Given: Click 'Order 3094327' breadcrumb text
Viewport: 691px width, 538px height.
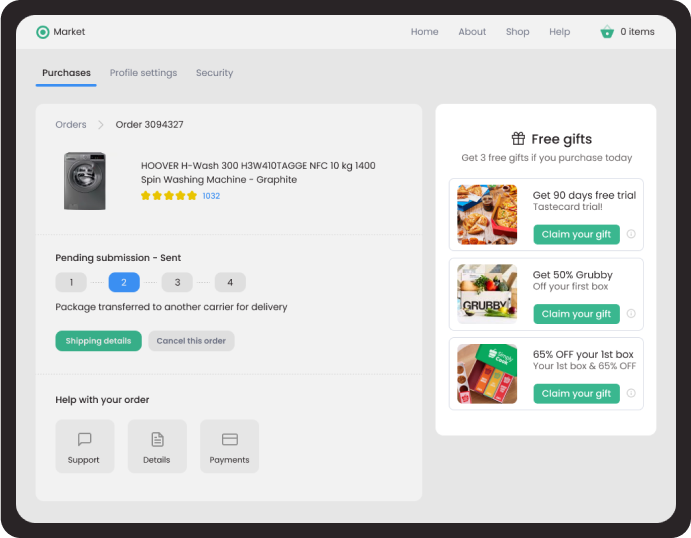Looking at the screenshot, I should (x=149, y=125).
